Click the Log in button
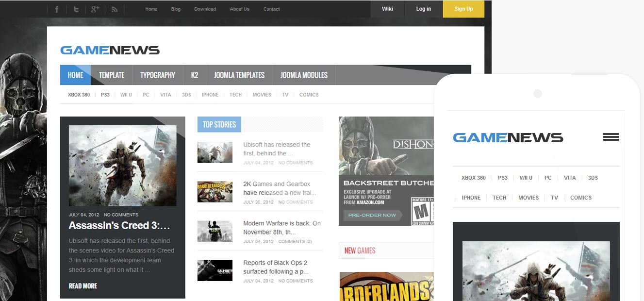The height and width of the screenshot is (301, 644). (x=423, y=9)
